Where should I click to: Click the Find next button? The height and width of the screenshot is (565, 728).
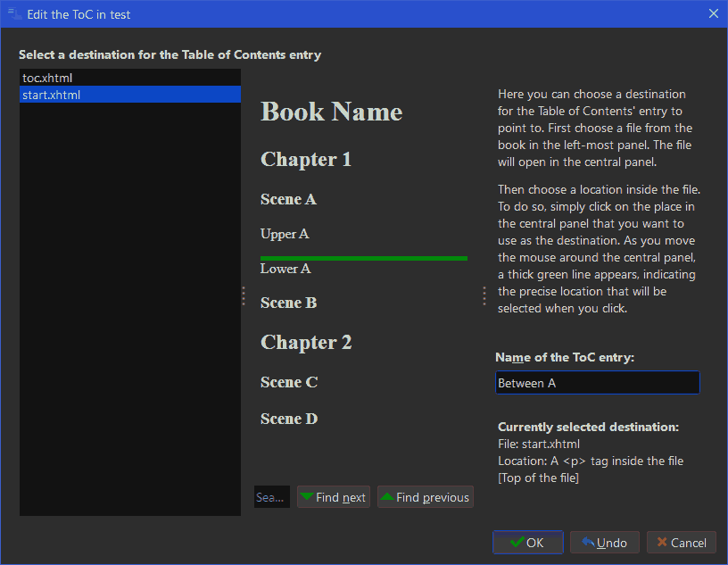coord(334,497)
